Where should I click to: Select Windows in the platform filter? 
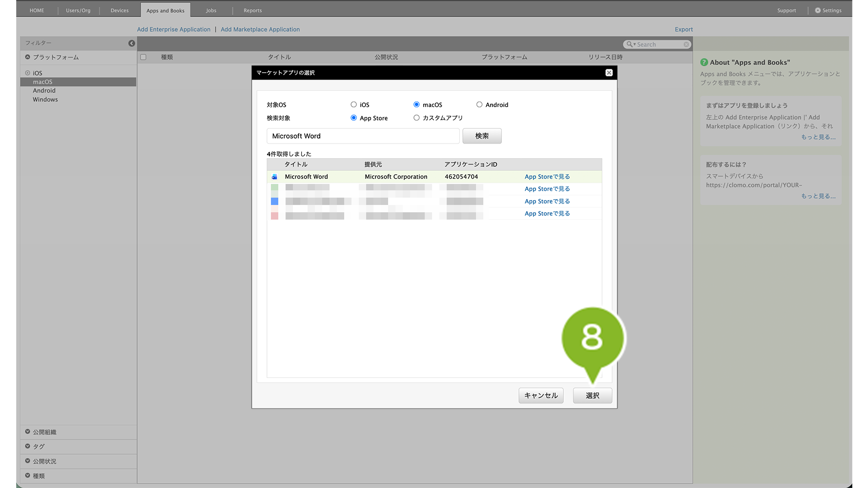click(x=45, y=100)
